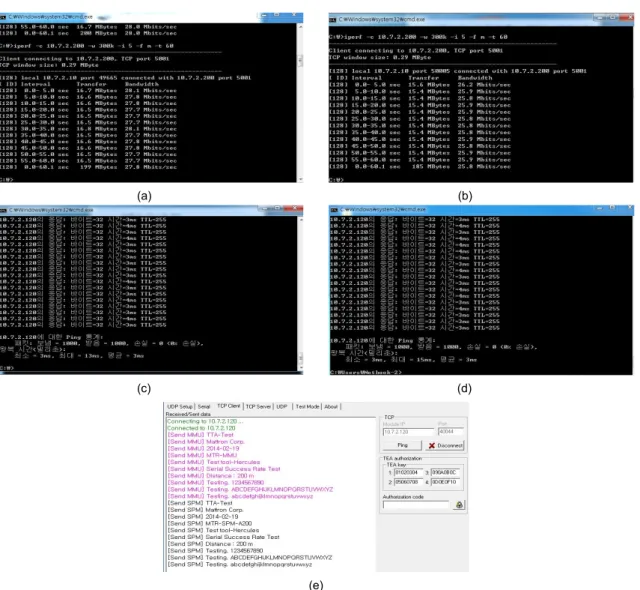Click cmd icon in window (c) title bar

click(x=3, y=210)
